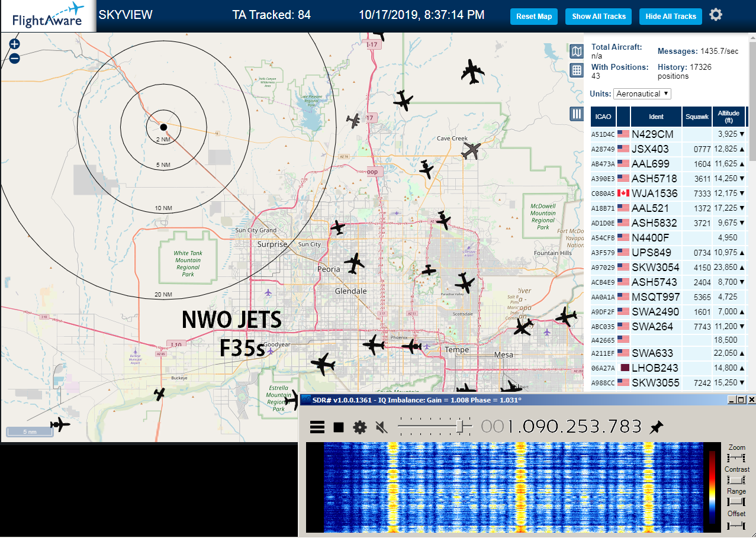The height and width of the screenshot is (538, 756).
Task: Click the SDR# Zoom slider
Action: click(x=736, y=458)
